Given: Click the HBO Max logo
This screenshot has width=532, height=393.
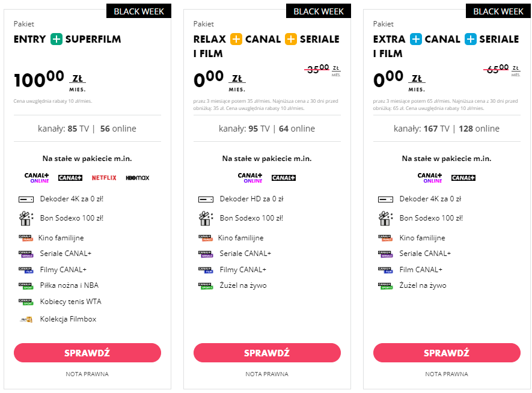Looking at the screenshot, I should point(138,178).
